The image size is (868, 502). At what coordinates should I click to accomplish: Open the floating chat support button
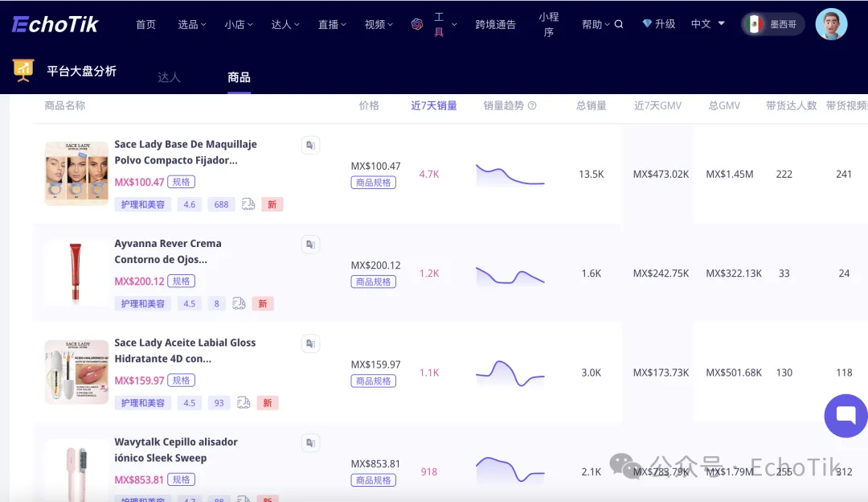click(x=845, y=416)
